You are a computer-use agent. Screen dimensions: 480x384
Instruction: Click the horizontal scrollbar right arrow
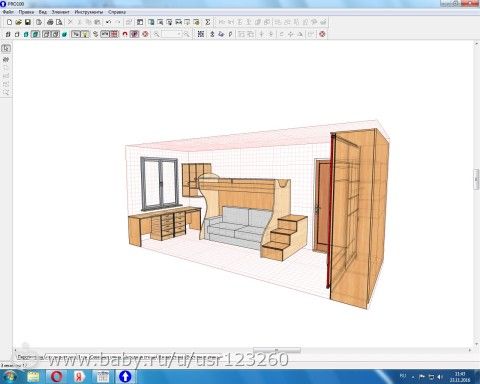point(470,350)
